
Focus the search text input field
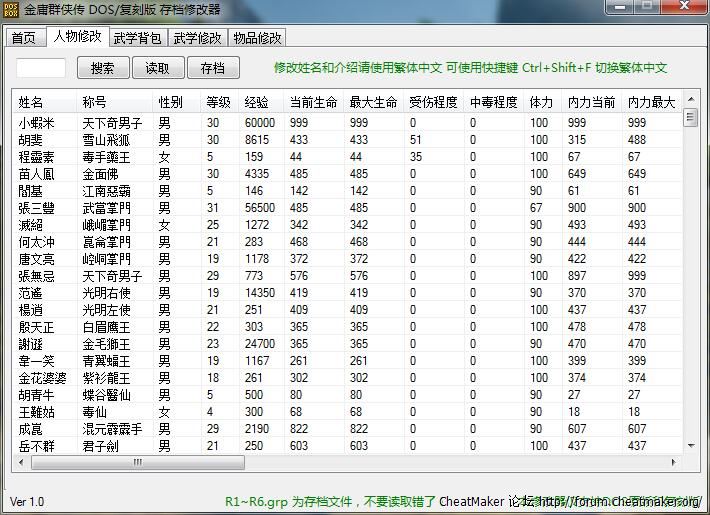[42, 68]
